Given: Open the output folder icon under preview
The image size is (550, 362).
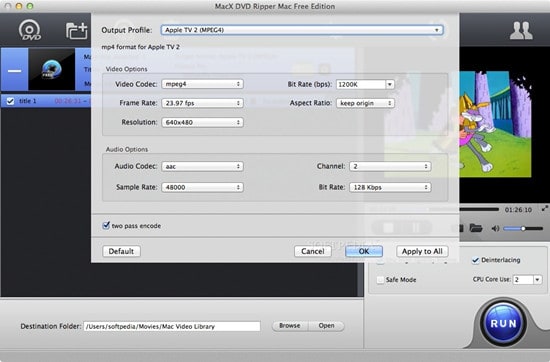Looking at the screenshot, I should 476,228.
